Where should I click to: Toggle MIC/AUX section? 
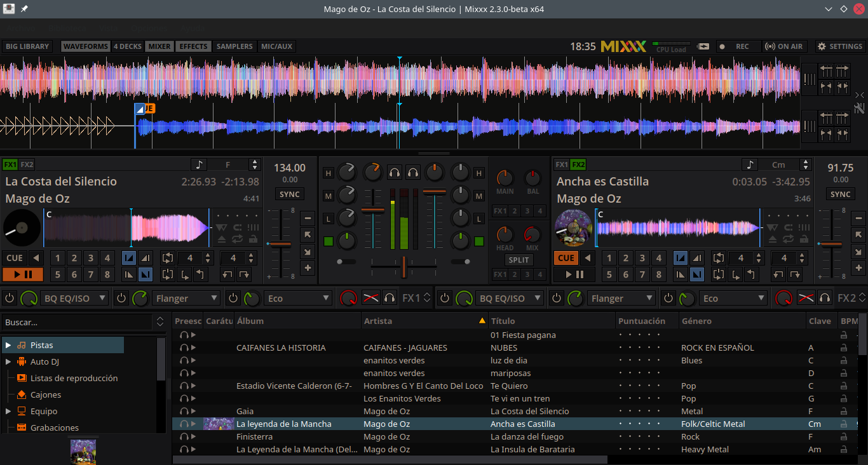[x=276, y=46]
